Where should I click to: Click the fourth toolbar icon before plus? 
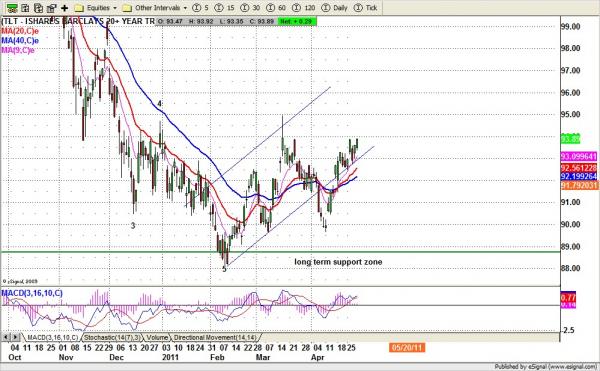51,7
